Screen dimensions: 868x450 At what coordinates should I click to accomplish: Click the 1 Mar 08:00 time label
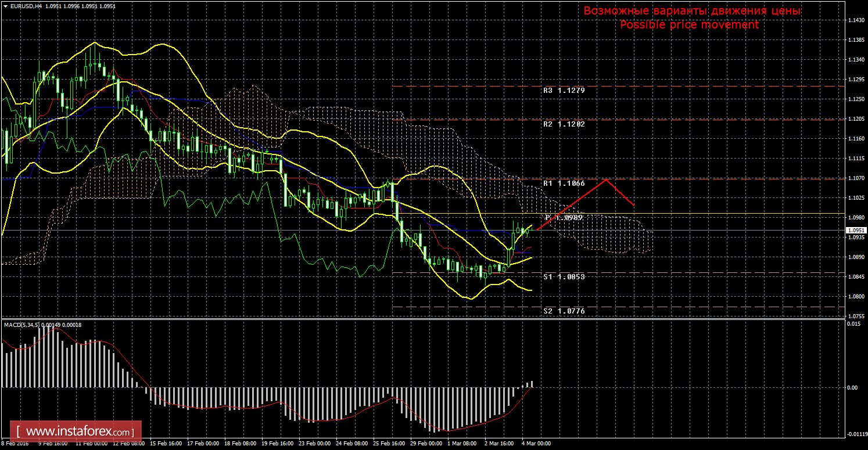click(x=462, y=444)
